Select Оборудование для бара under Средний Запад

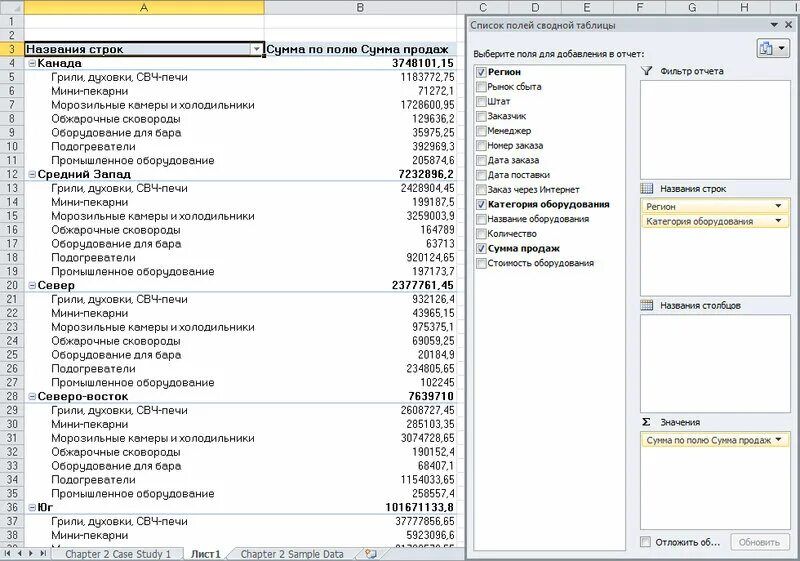tap(144, 244)
